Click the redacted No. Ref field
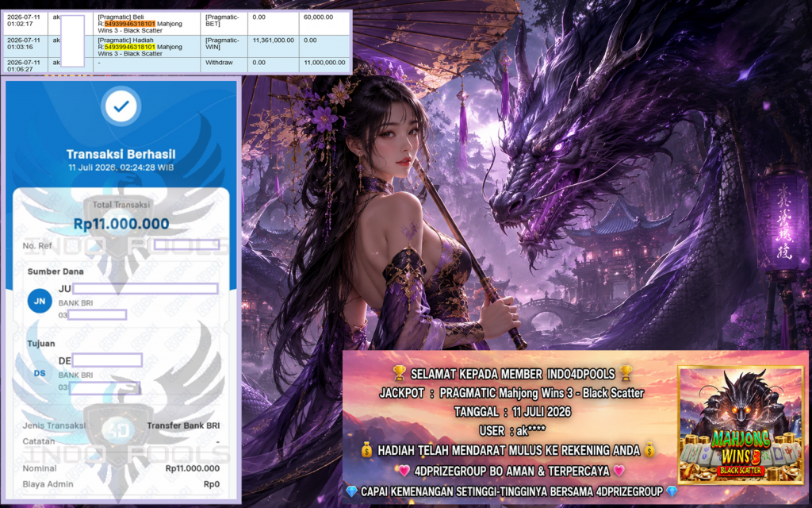 [186, 245]
